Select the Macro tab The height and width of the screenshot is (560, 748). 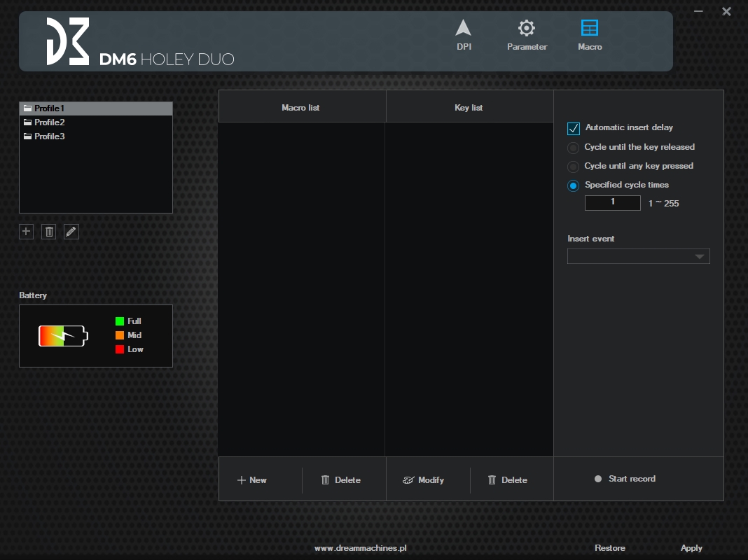pyautogui.click(x=590, y=35)
